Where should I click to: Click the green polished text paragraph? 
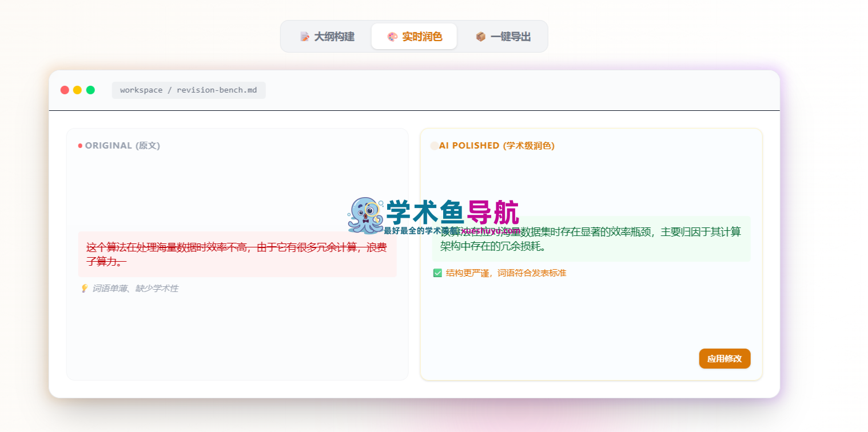591,239
